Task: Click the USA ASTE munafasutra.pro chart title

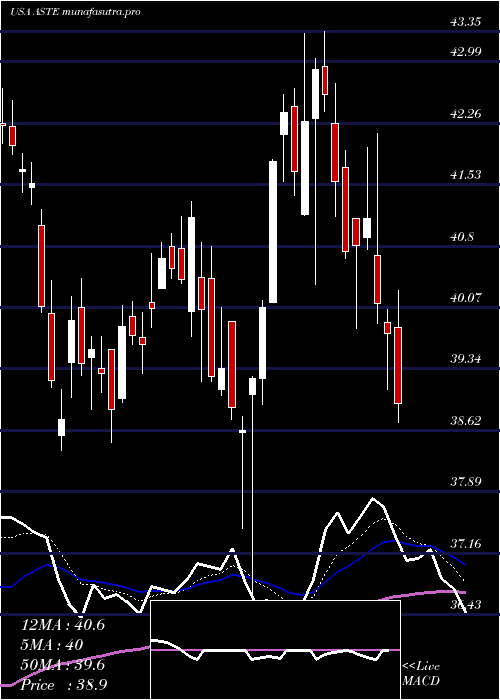Action: 75,12
